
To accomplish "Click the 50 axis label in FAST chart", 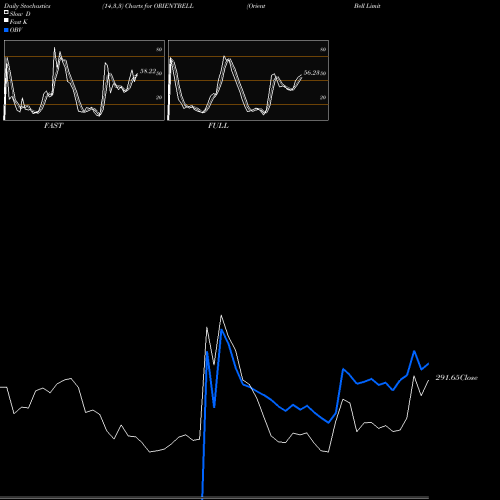I will point(159,73).
